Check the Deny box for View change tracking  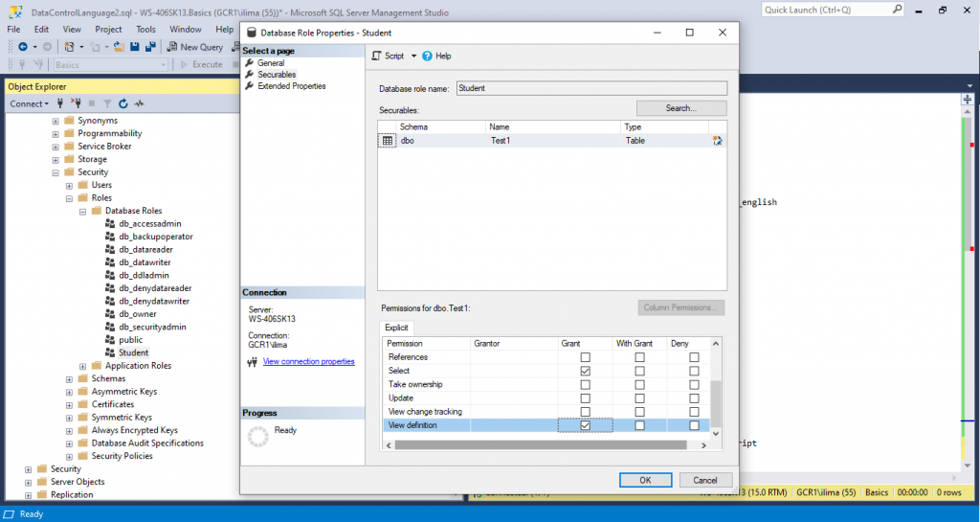pyautogui.click(x=694, y=411)
